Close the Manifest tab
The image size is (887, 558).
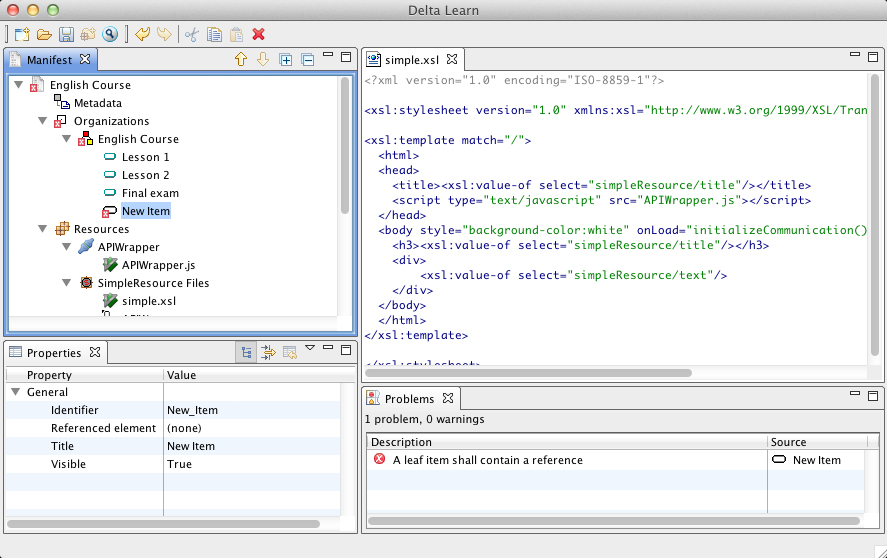pyautogui.click(x=85, y=59)
